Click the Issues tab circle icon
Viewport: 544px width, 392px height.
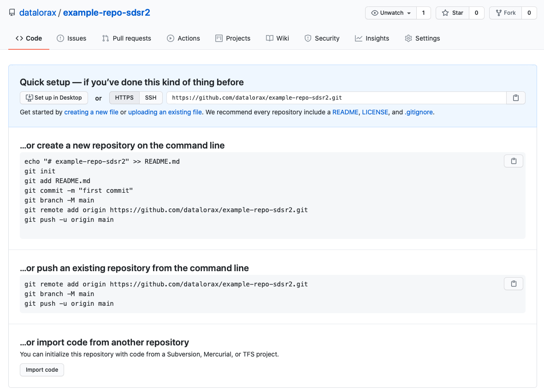click(60, 38)
